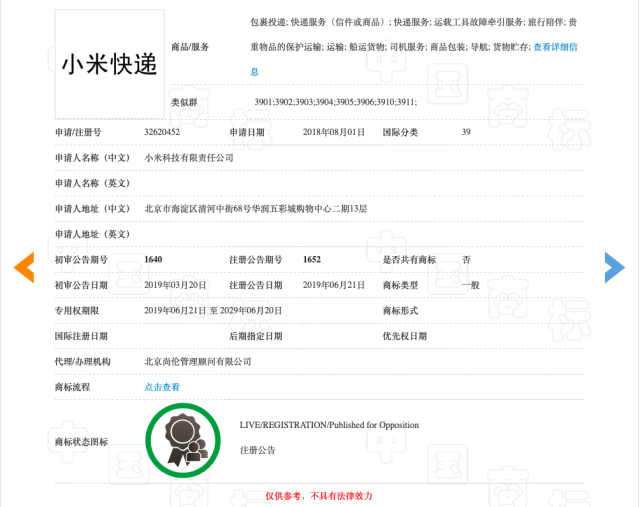
Task: Click the green registration status badge icon
Action: tap(183, 440)
